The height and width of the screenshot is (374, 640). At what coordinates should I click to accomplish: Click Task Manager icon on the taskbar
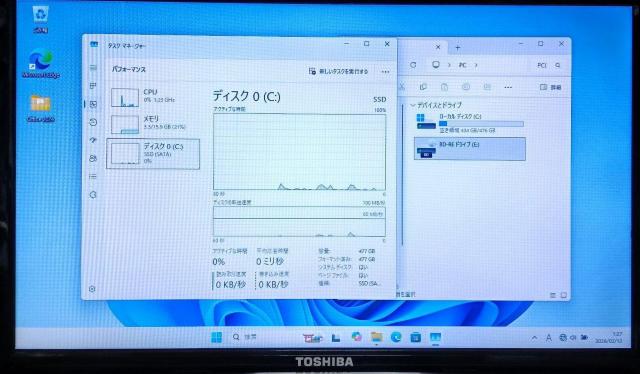(436, 337)
